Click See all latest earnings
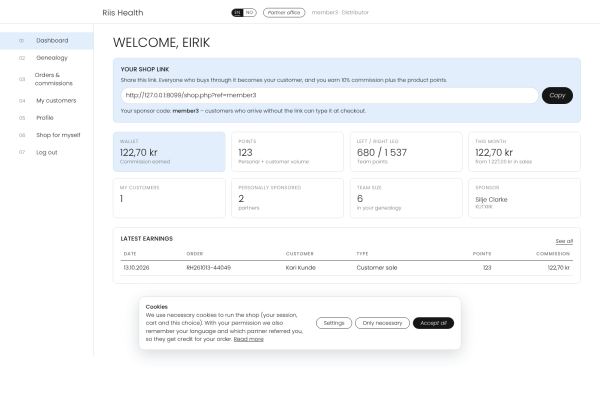600x413 pixels. pos(564,241)
